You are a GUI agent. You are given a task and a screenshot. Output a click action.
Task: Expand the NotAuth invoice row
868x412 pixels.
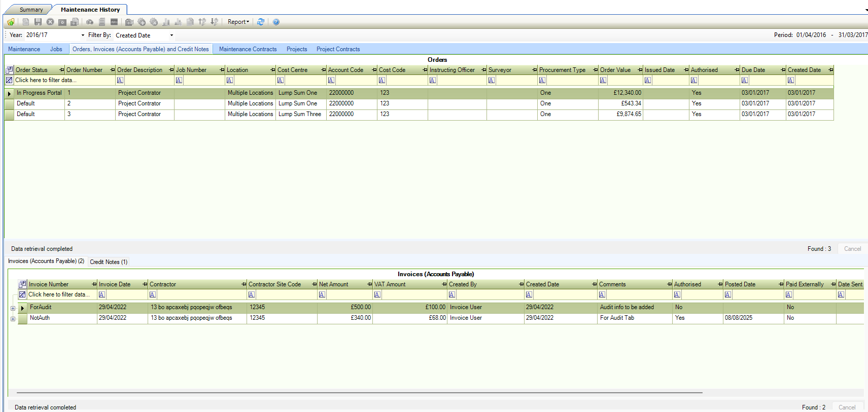[13, 319]
